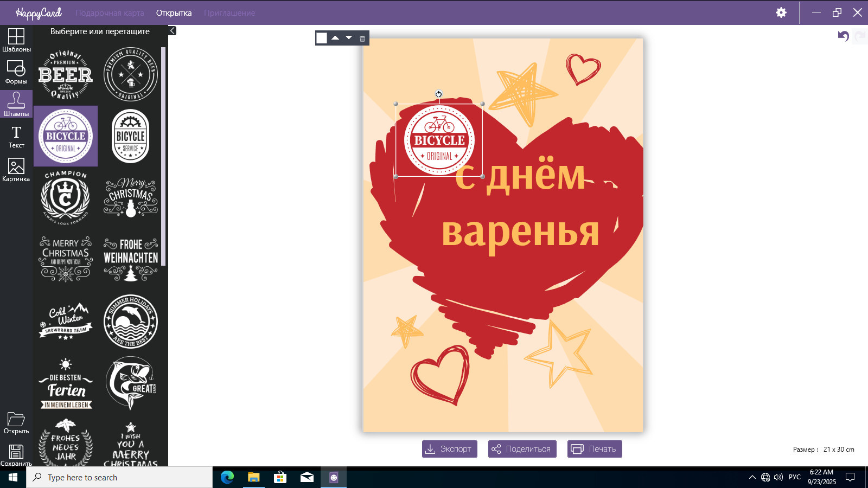Screen dimensions: 868x488
Task: Open settings gear icon
Action: coord(781,12)
